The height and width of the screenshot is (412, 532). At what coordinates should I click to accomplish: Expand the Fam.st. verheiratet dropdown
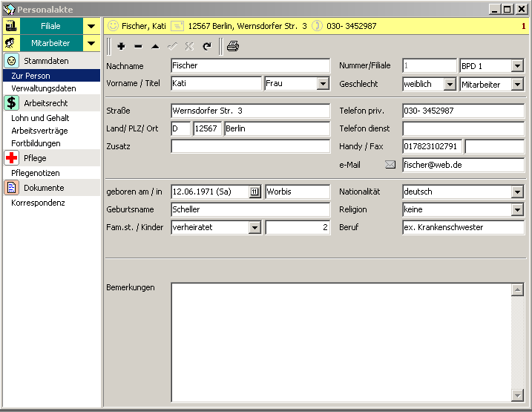(255, 227)
